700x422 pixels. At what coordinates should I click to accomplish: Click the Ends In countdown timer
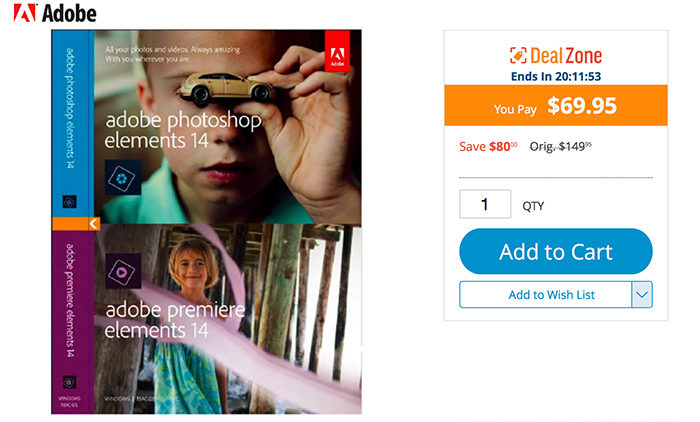click(x=555, y=74)
